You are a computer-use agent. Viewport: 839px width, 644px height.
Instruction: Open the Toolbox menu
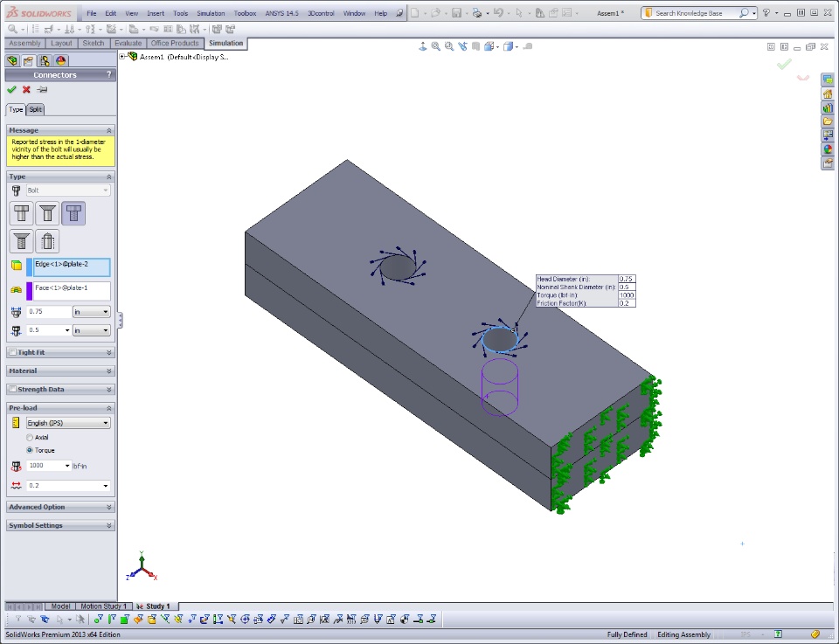(x=245, y=13)
